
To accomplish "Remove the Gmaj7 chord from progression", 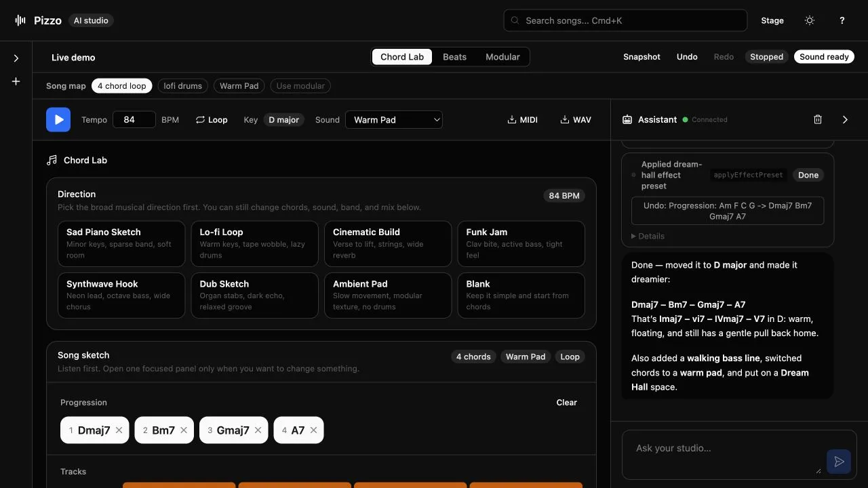I will 258,430.
